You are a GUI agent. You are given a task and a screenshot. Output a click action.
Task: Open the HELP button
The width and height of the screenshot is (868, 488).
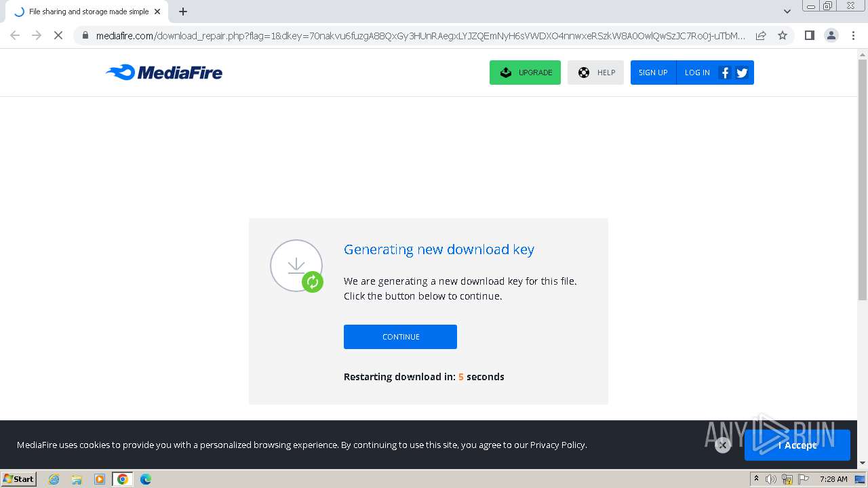click(x=595, y=73)
